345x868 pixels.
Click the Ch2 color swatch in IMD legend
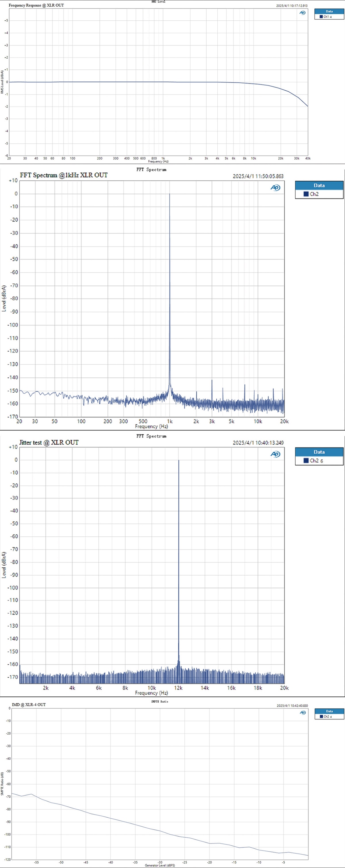pos(321,716)
